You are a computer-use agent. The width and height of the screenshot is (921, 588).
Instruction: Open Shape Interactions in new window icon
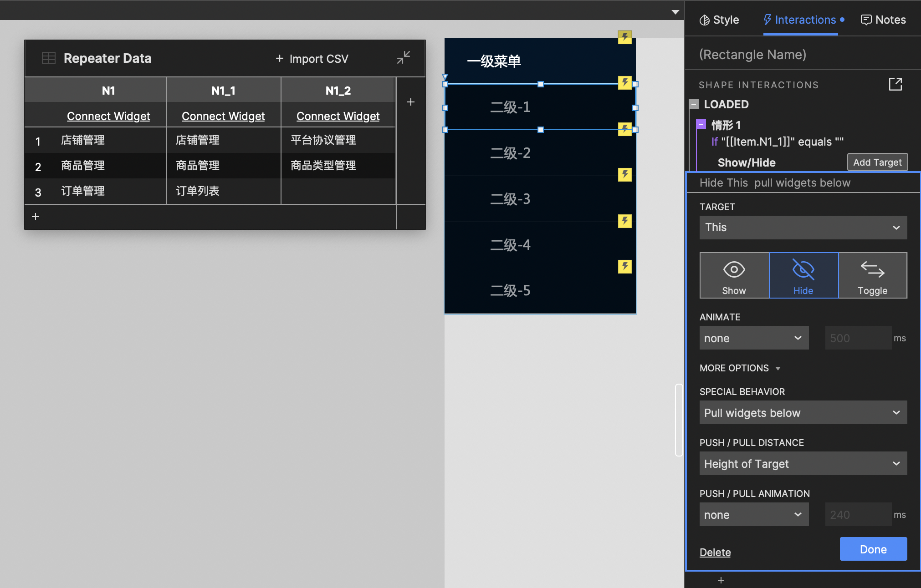coord(895,84)
